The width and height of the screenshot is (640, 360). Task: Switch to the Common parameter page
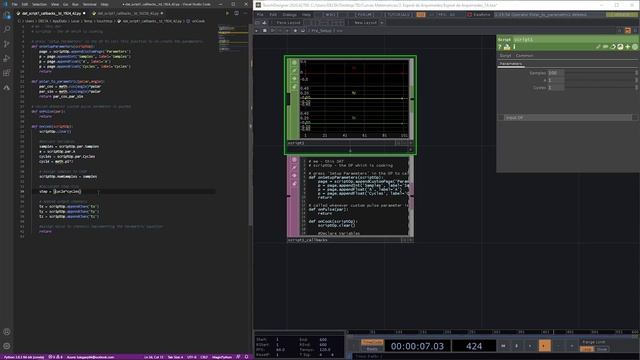pos(524,56)
